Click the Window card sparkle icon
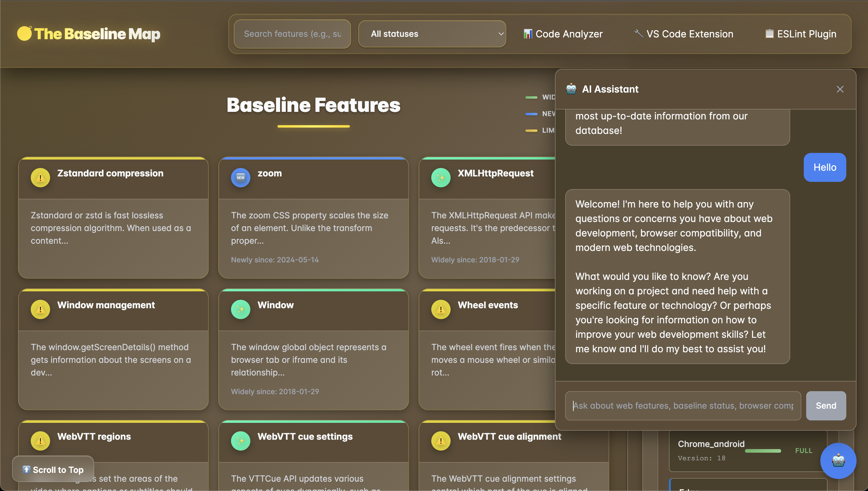This screenshot has height=491, width=868. pos(240,309)
